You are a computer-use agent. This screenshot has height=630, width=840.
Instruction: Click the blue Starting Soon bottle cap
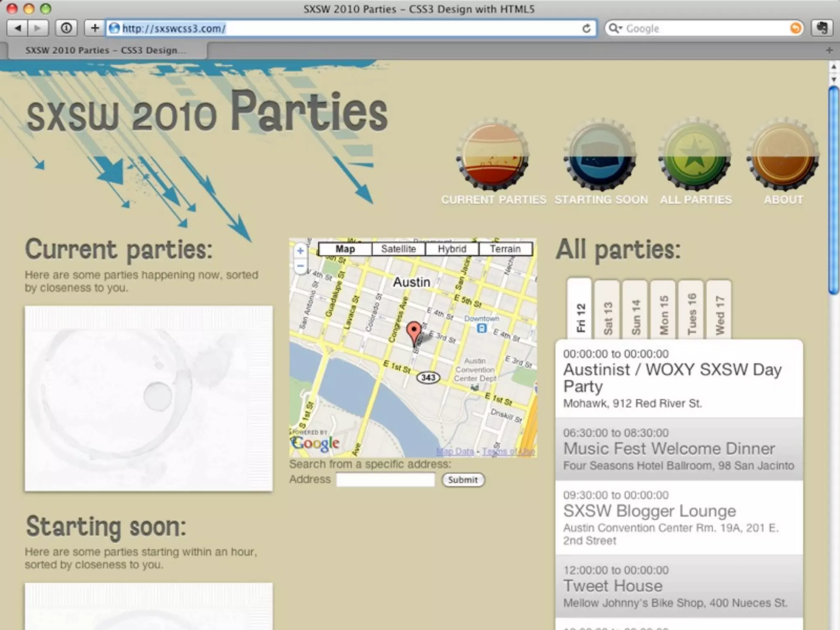coord(600,155)
